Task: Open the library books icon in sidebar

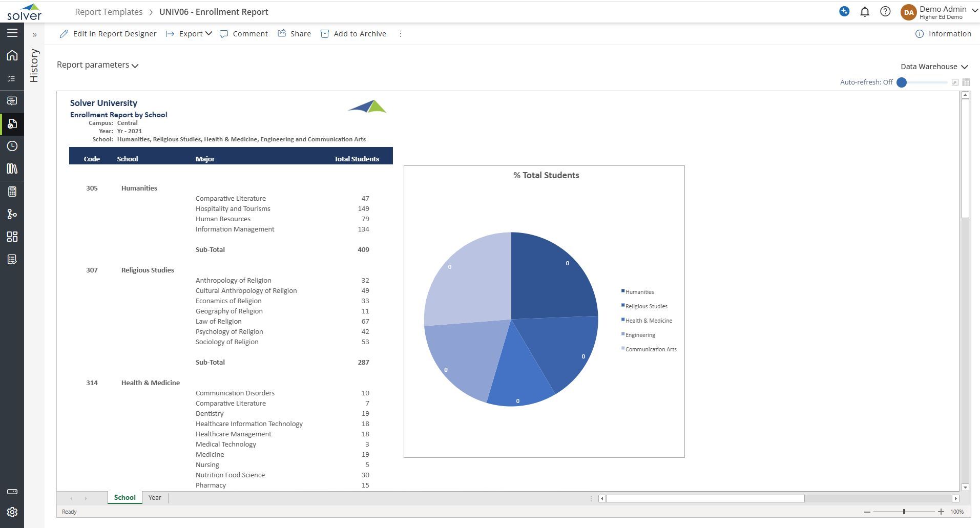Action: (12, 169)
